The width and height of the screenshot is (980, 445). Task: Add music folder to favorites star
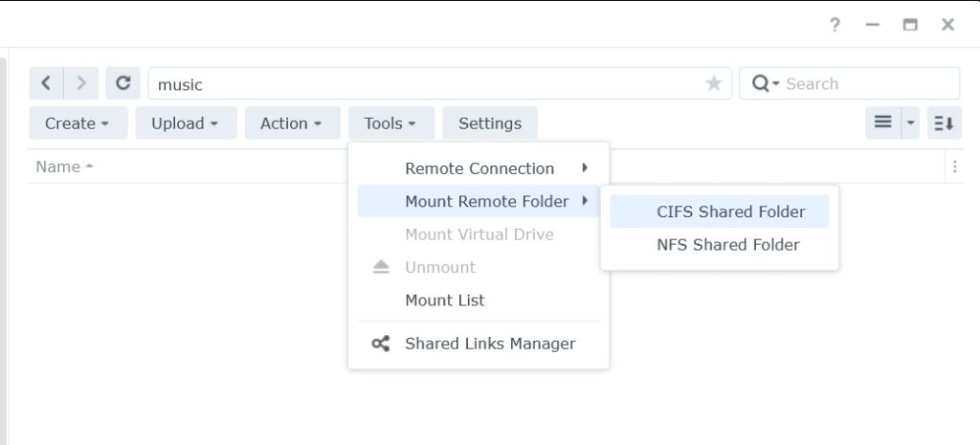click(x=714, y=83)
